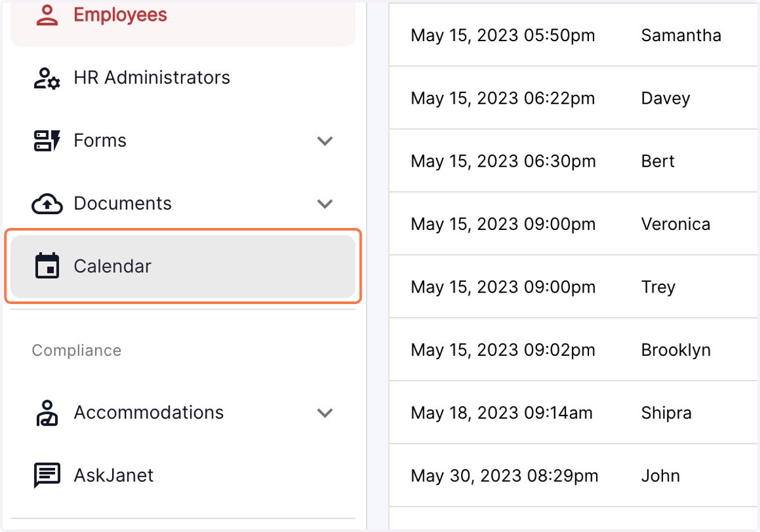Click the date in Veronica's row
The width and height of the screenshot is (760, 532).
(x=503, y=224)
